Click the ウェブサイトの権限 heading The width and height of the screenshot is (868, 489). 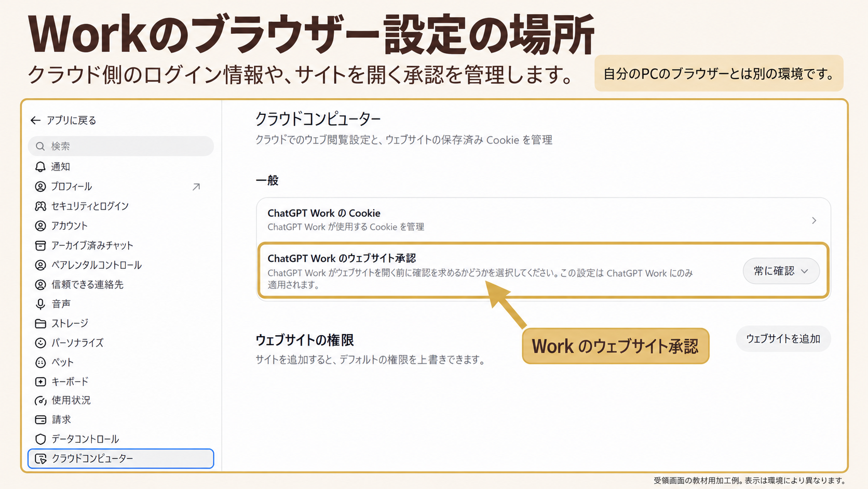point(305,340)
